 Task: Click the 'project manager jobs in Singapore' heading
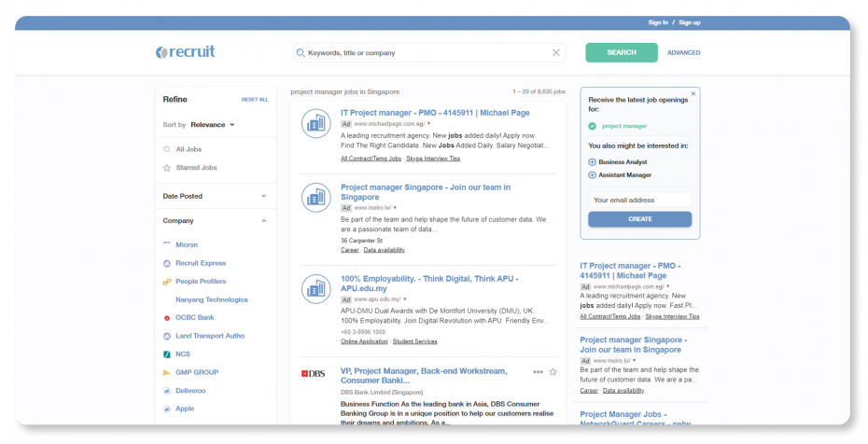pos(345,91)
